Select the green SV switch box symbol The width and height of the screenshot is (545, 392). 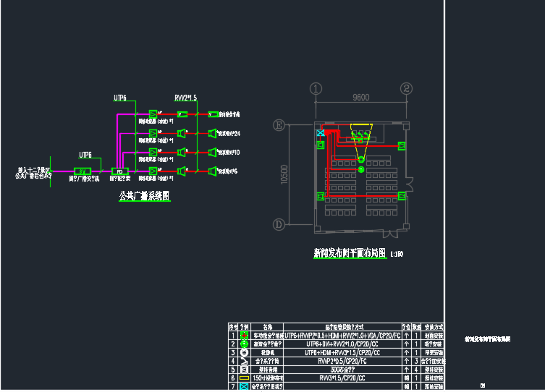[x=83, y=171]
